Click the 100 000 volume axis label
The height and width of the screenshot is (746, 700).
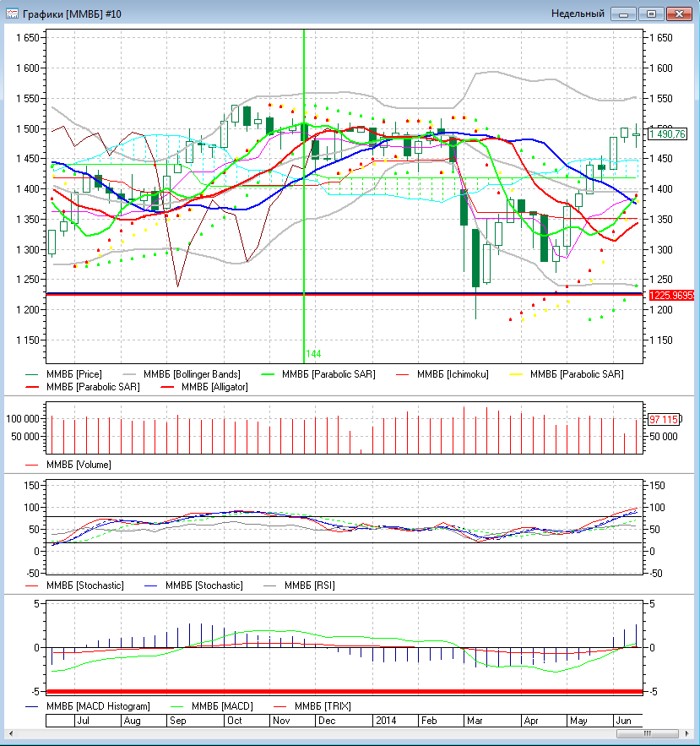coord(23,419)
